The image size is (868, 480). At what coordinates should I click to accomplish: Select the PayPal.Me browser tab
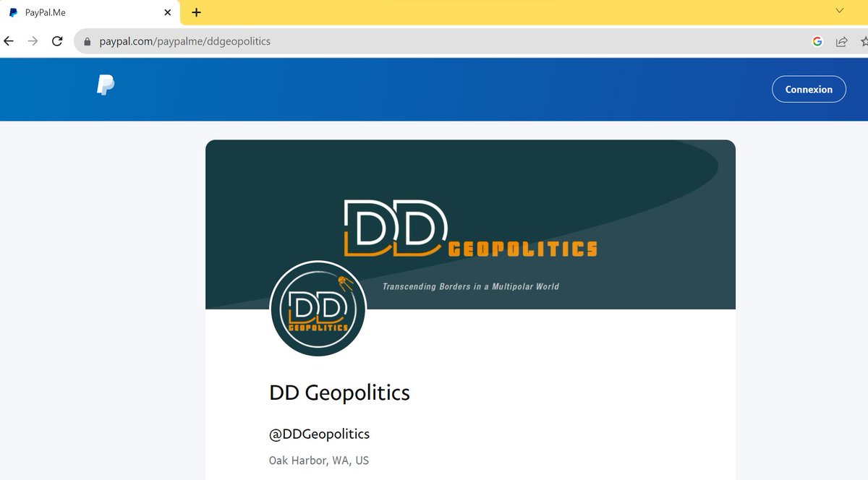point(90,12)
